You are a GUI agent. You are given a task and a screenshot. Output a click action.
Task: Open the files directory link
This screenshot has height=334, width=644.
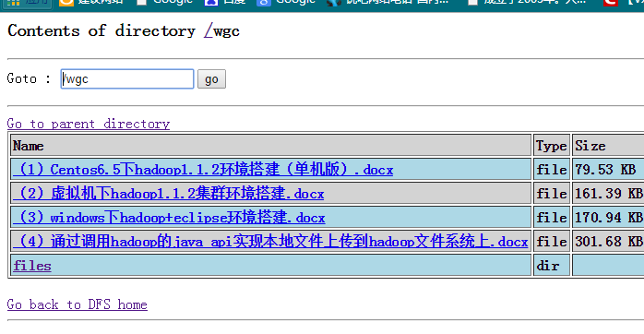(x=32, y=266)
